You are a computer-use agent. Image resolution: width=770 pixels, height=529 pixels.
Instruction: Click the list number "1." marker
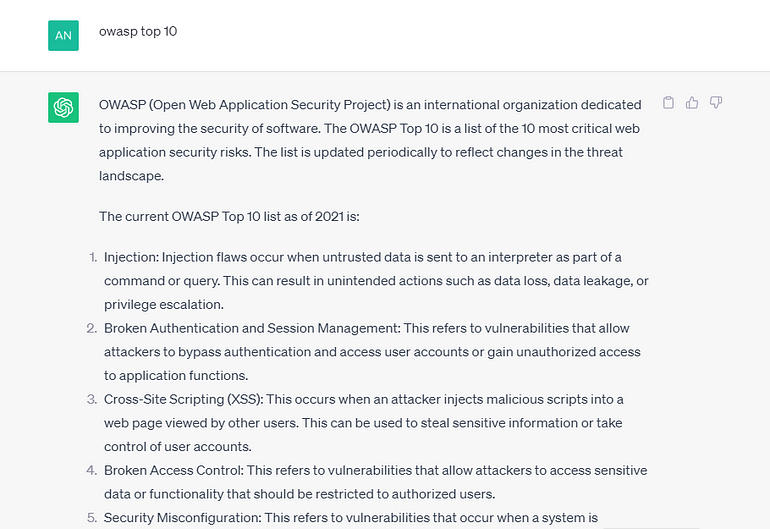click(91, 257)
